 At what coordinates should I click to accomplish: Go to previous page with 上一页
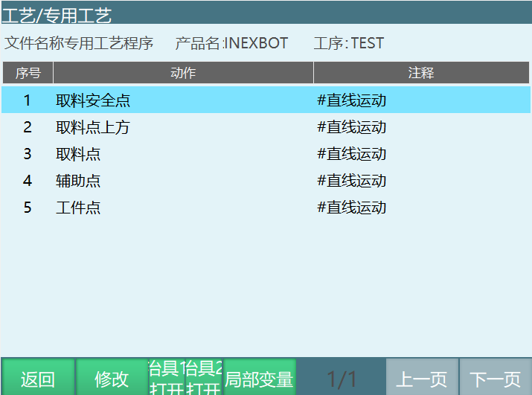pyautogui.click(x=421, y=378)
